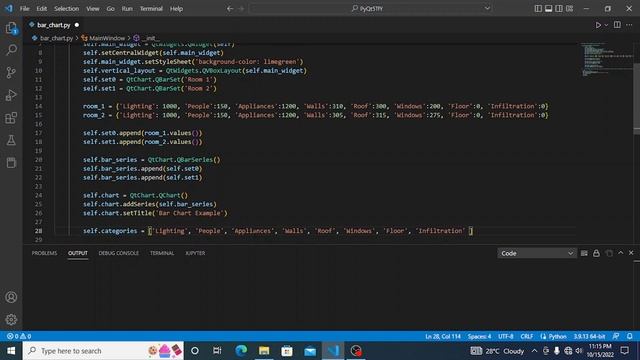This screenshot has height=360, width=640.
Task: Change file encoding UTF-8
Action: click(x=505, y=336)
